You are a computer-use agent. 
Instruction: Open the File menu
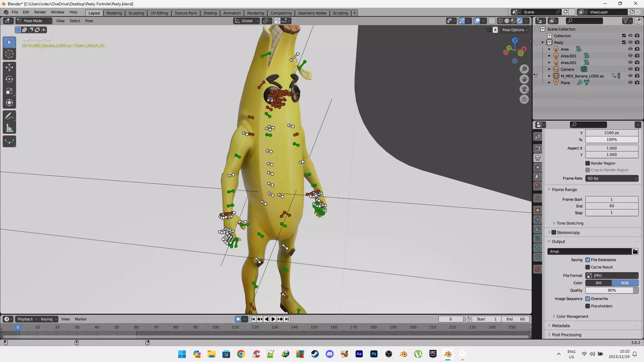[15, 12]
